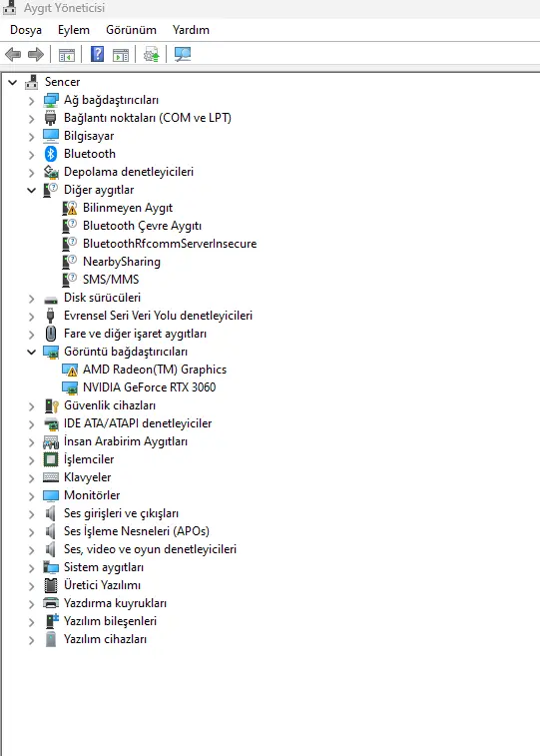Image resolution: width=540 pixels, height=756 pixels.
Task: Select İnsan Arabirim Aygıtları label
Action: tap(125, 441)
